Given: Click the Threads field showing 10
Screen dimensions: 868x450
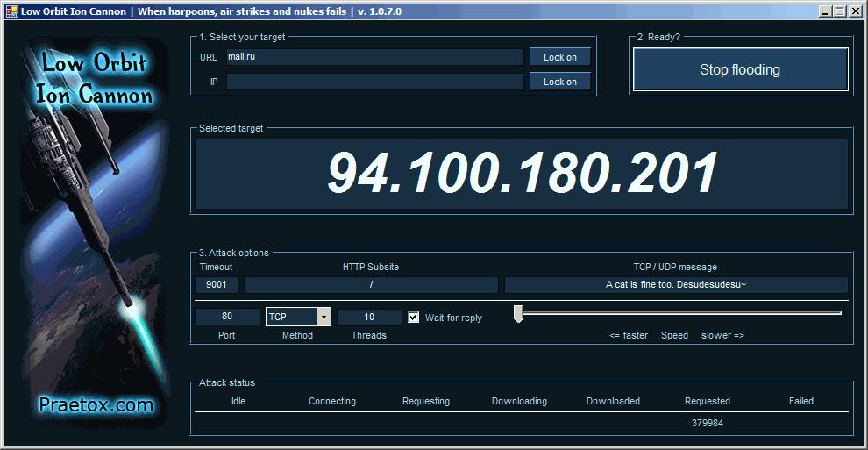Looking at the screenshot, I should click(369, 318).
